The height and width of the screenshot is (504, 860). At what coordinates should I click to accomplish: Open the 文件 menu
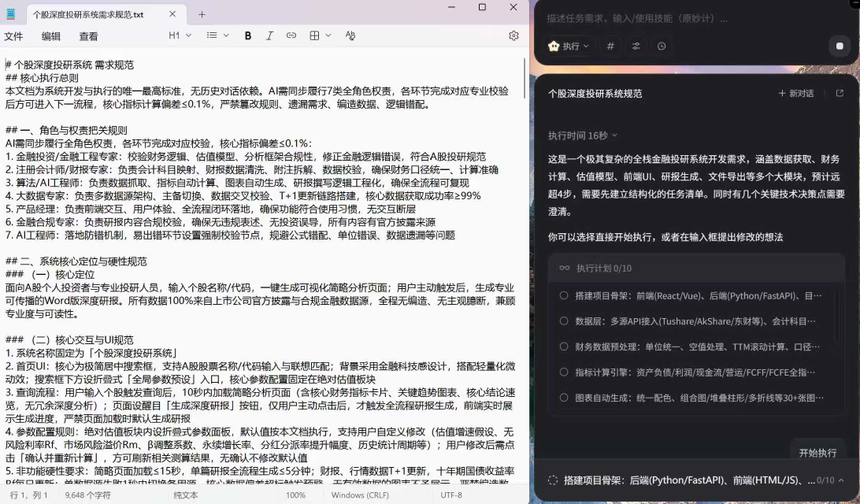13,36
